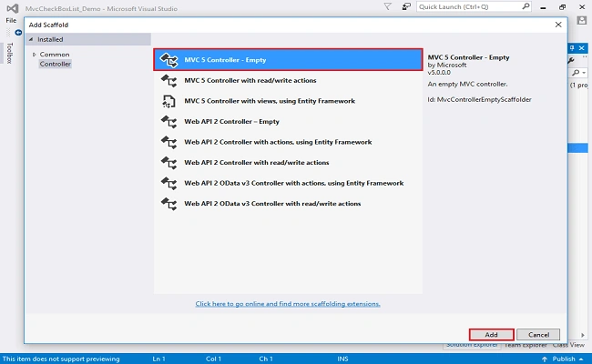Screen dimensions: 592x364
Task: Select 'Web API 2 Controller – Empty'
Action: point(288,122)
